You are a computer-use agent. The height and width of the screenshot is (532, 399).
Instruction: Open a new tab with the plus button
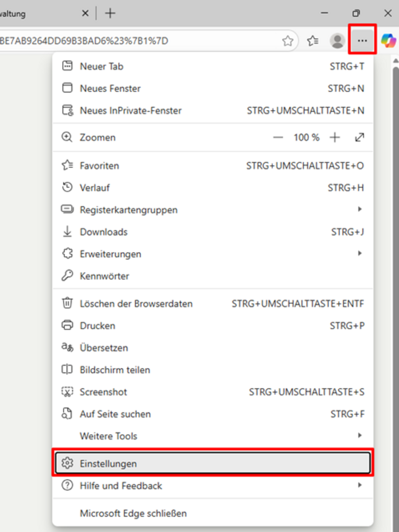110,13
